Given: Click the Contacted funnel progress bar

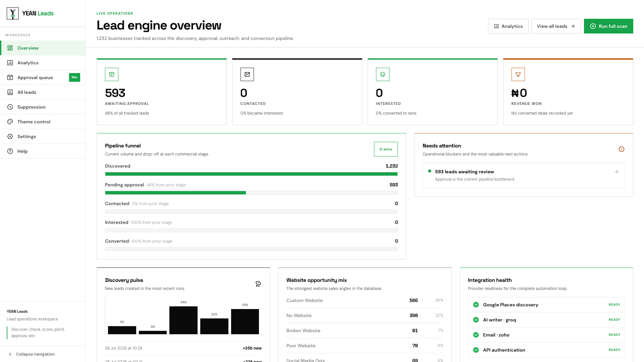Looking at the screenshot, I should (251, 212).
